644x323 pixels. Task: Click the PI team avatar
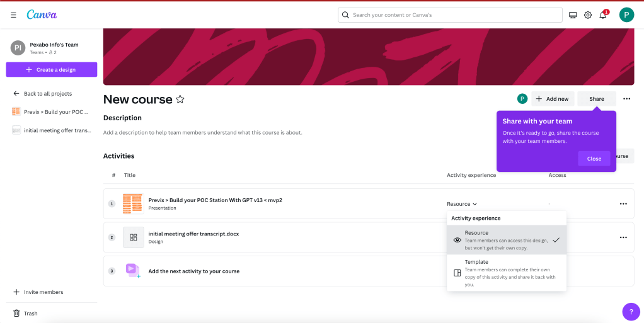click(18, 48)
